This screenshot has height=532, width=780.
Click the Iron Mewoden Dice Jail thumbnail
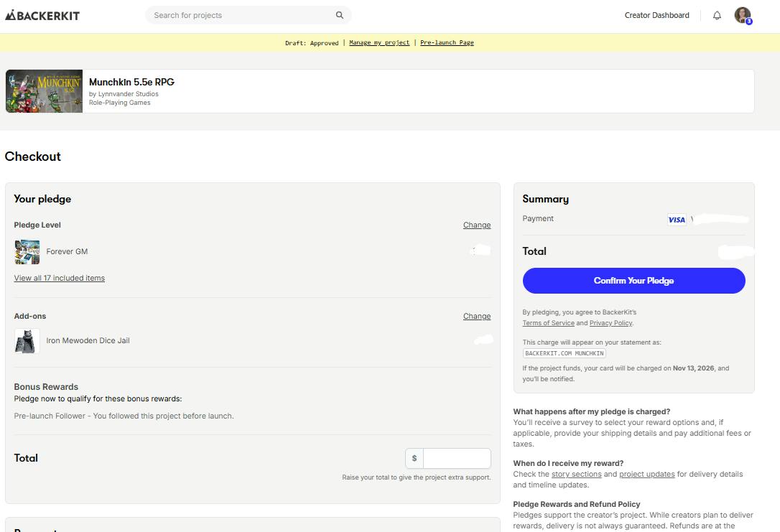point(27,341)
